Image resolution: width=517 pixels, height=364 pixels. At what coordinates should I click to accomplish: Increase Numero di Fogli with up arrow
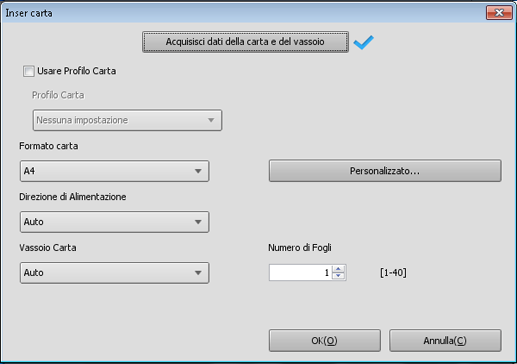(x=339, y=269)
